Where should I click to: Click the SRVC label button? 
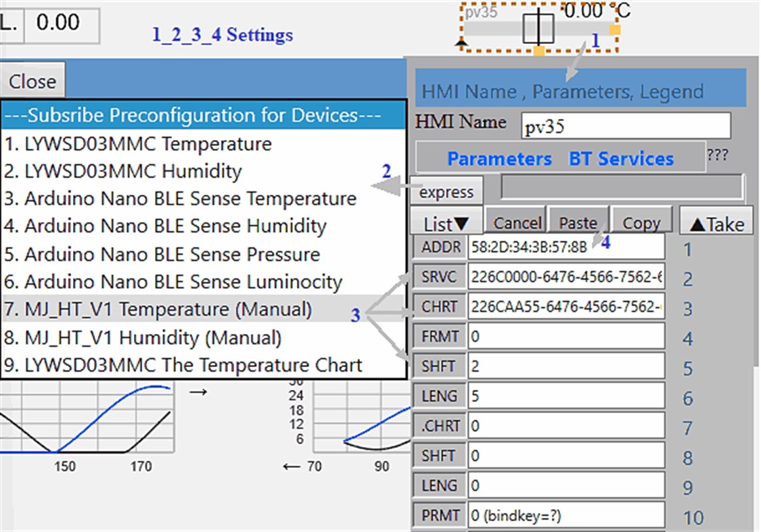coord(439,277)
